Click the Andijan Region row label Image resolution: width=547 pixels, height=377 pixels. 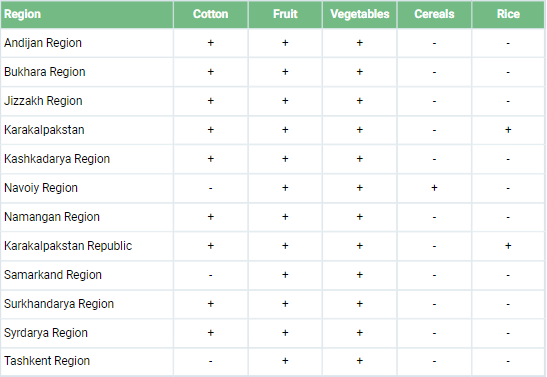[43, 43]
